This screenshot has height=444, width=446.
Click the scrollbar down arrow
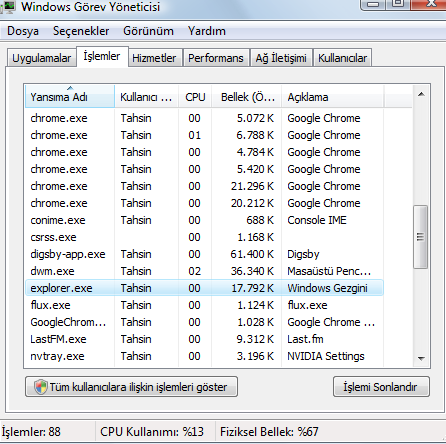pos(421,359)
